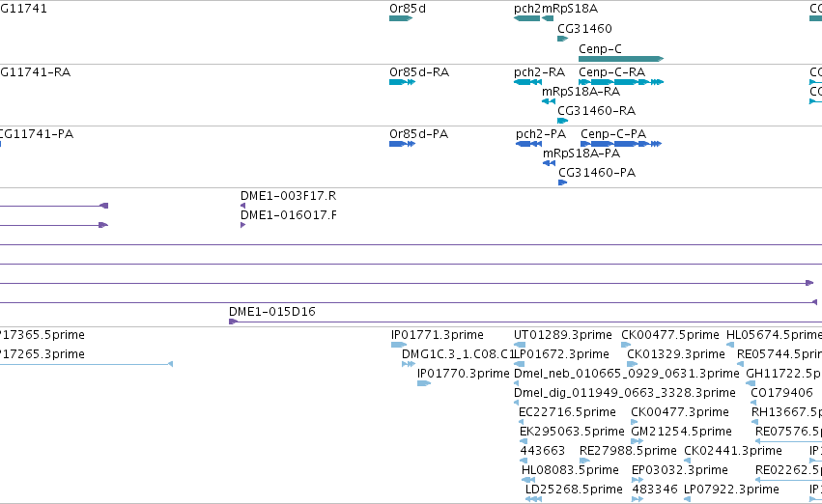Open the LD25268.5prime EST
This screenshot has width=822, height=504.
click(533, 499)
